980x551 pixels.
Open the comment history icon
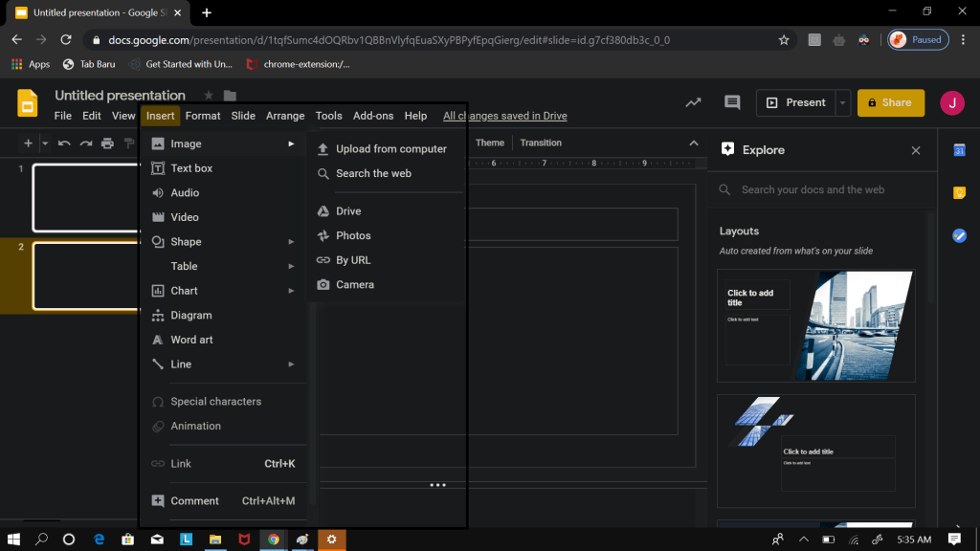click(732, 102)
